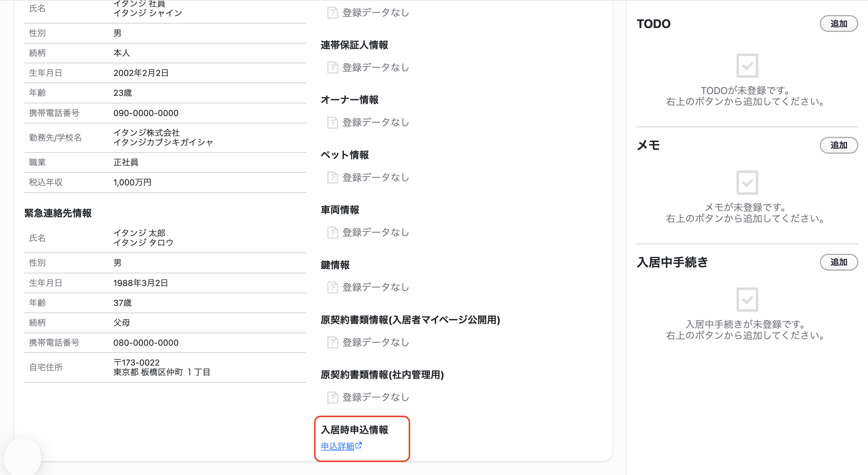This screenshot has width=868, height=475.
Task: Click the address 東京都 板橋区仲町 1丁目
Action: [162, 372]
